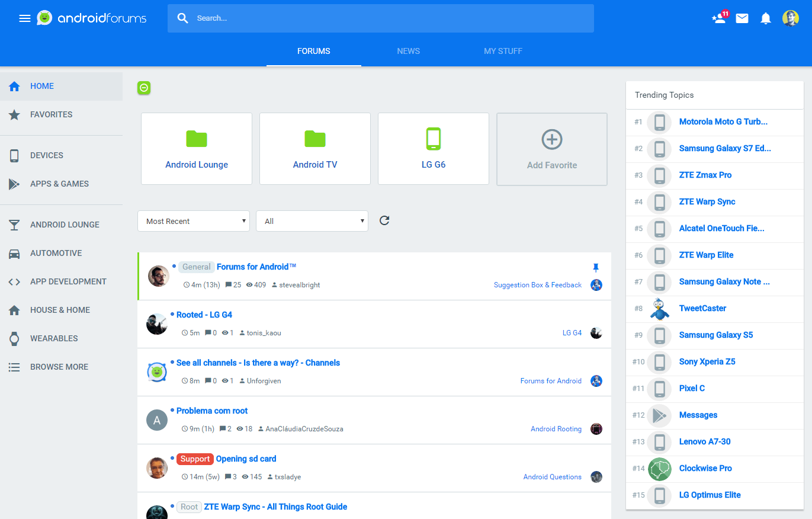Click the phone icon beside Pixel C
Image resolution: width=812 pixels, height=519 pixels.
pos(659,389)
